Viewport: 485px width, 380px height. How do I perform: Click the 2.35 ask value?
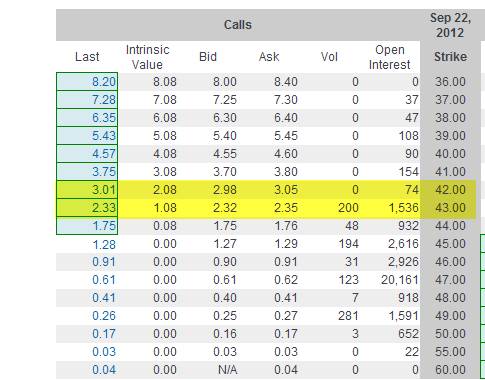click(286, 208)
